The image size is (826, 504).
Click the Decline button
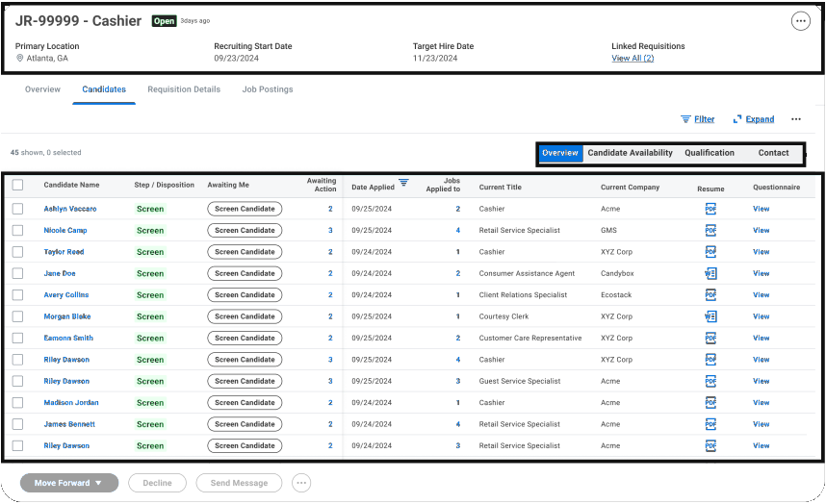(157, 483)
